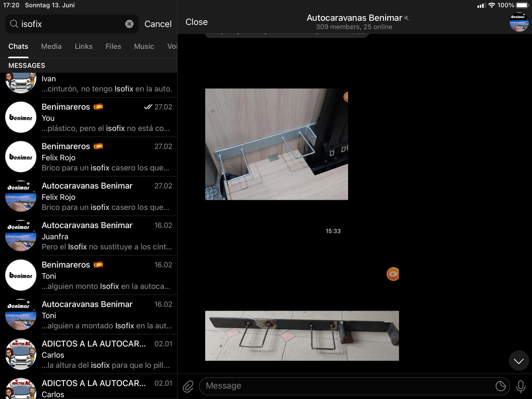Open Autocaravanas Benimar Felix Rojo result
This screenshot has width=532, height=399.
pyautogui.click(x=88, y=196)
